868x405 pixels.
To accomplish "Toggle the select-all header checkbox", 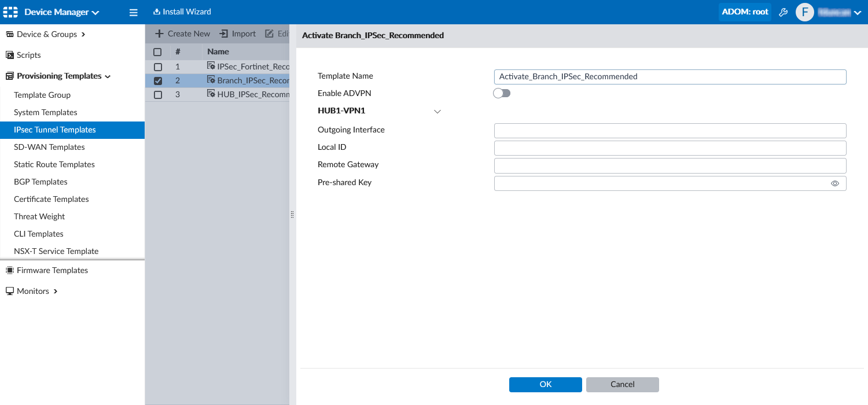I will [157, 51].
